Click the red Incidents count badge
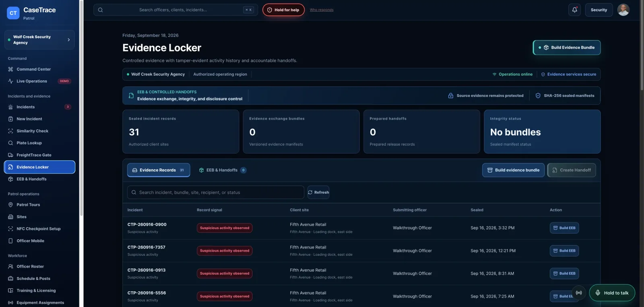 click(x=68, y=107)
